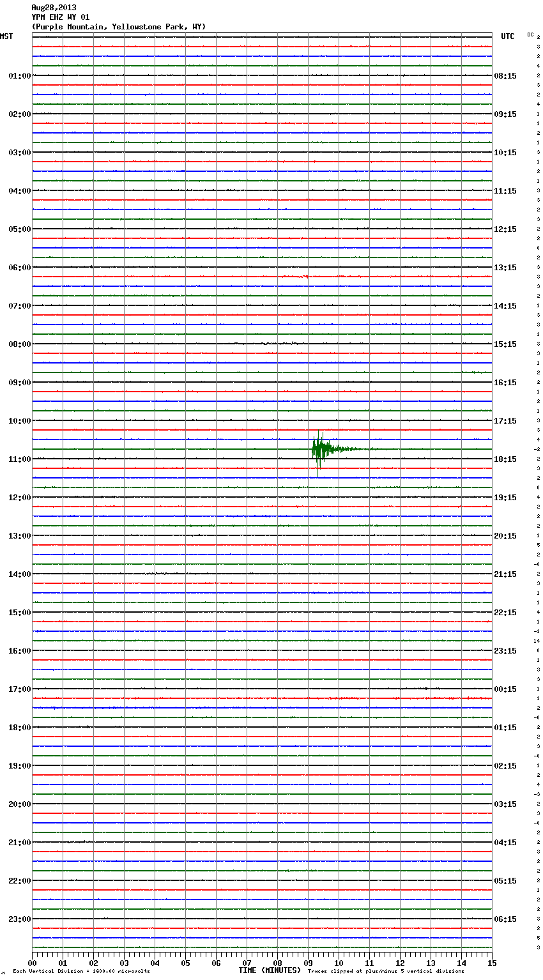Click the 17:15 UTC time label
Screen dimensions: 543x980
505,421
